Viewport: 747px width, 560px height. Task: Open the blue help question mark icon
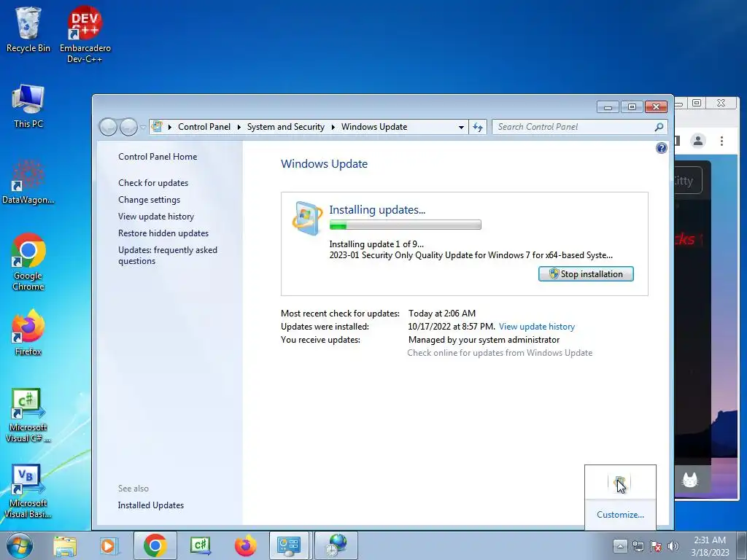pos(661,148)
